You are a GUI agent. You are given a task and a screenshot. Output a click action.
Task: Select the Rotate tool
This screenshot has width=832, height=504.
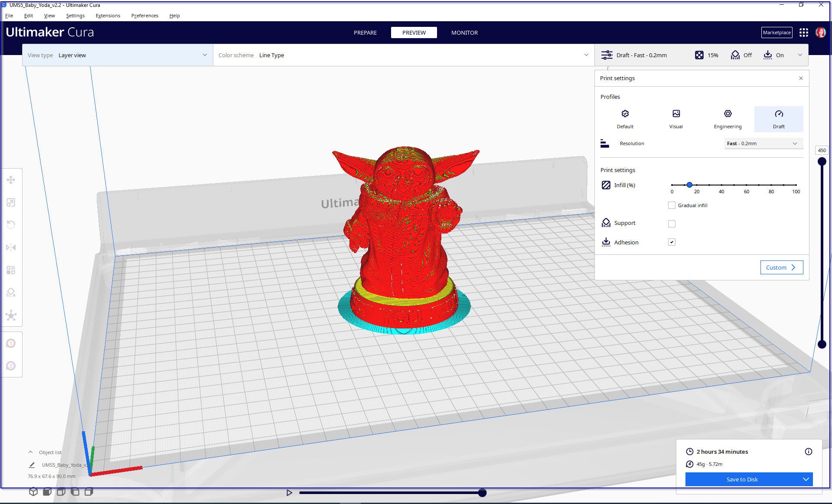11,224
